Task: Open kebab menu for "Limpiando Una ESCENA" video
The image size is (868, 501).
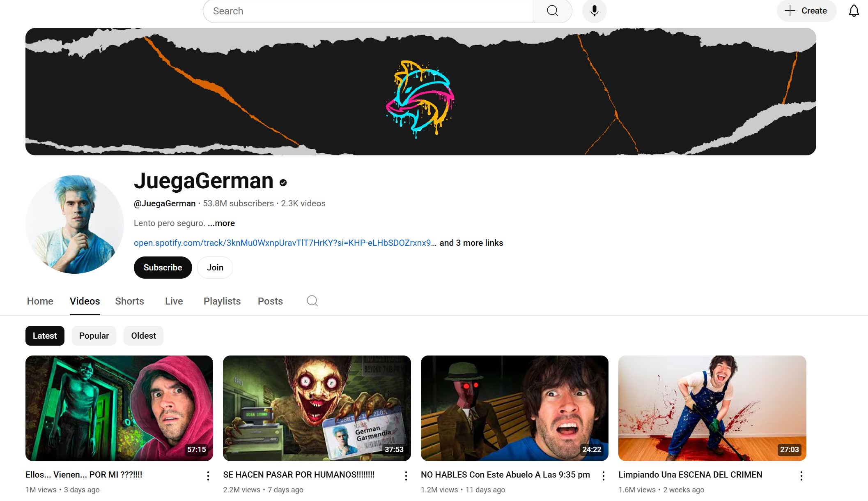Action: [x=801, y=476]
